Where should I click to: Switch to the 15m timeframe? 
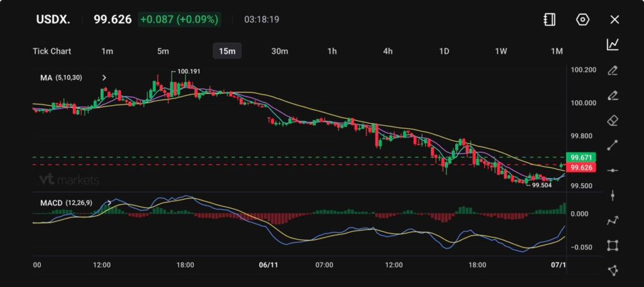tap(226, 51)
